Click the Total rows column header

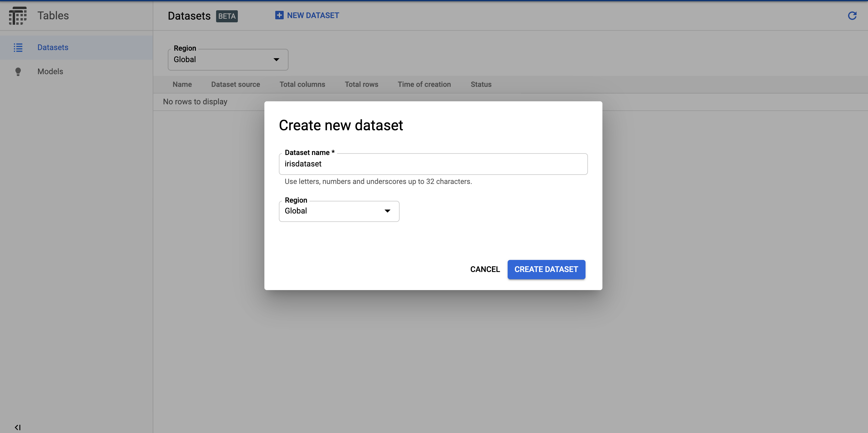click(x=361, y=84)
